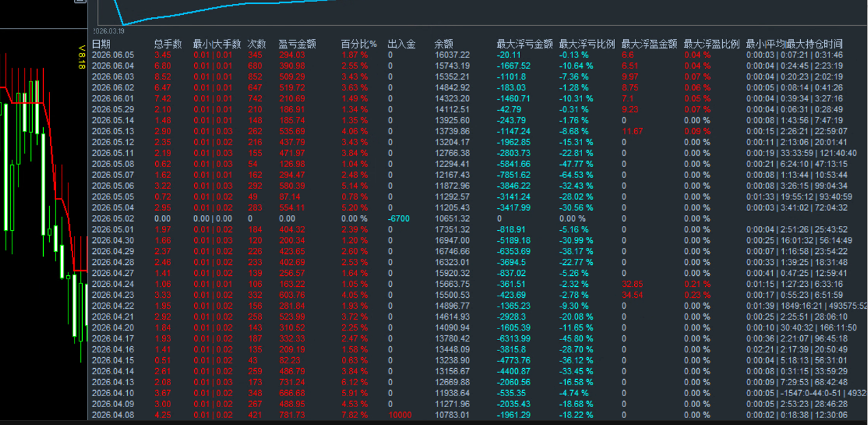Click profit amount 580.39
Viewport: 868px width, 425px height.
tap(291, 186)
